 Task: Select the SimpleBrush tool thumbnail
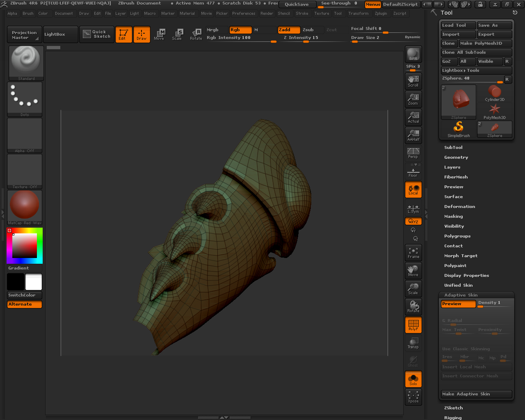459,129
